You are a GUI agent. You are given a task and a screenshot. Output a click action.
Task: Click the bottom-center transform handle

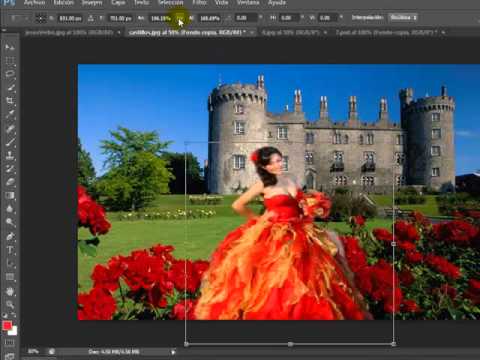(290, 344)
